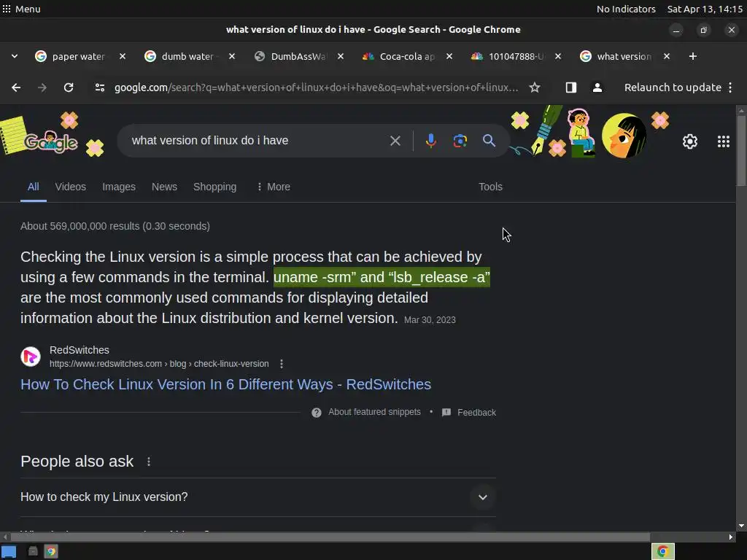
Task: Bookmark this page with the star icon
Action: tap(535, 87)
